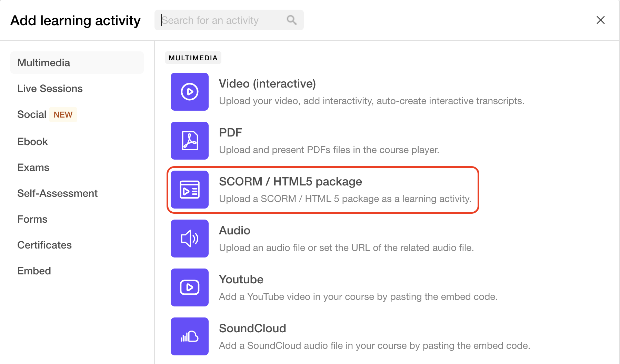620x364 pixels.
Task: Show the Forms category
Action: tap(32, 219)
